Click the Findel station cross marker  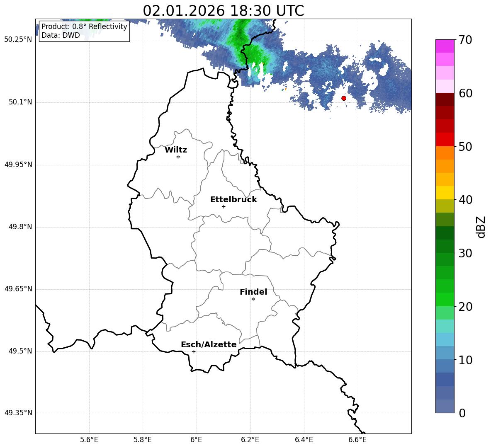[253, 299]
